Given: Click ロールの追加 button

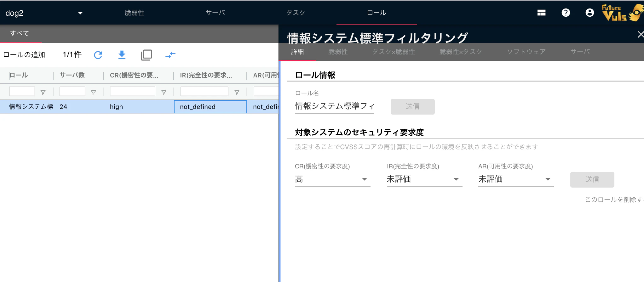Looking at the screenshot, I should coord(24,55).
